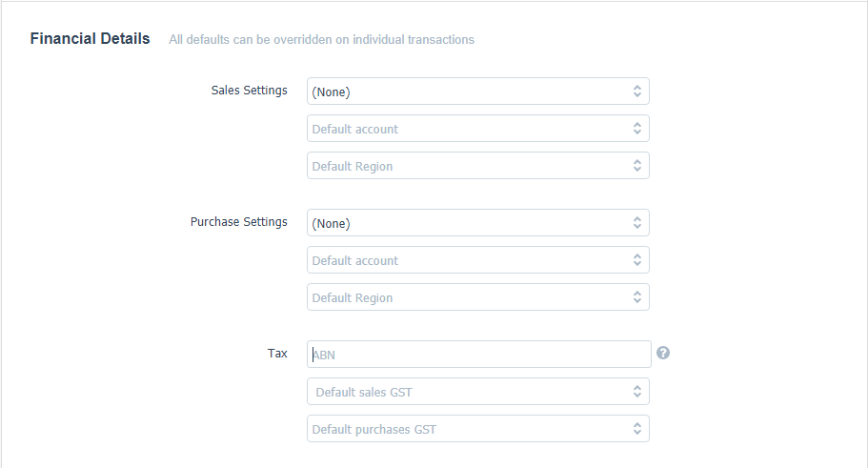Open the Sales Settings (None) dropdown
The height and width of the screenshot is (468, 868).
click(x=477, y=92)
